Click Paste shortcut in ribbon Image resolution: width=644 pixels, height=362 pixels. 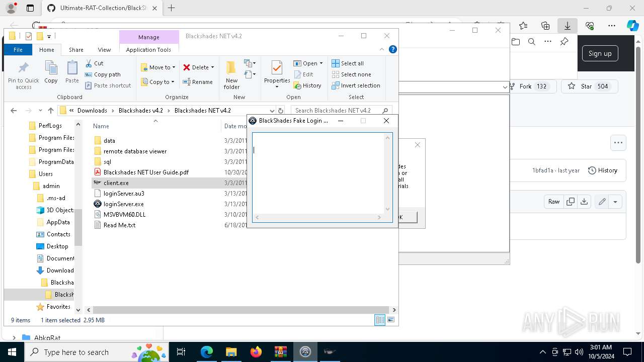[x=108, y=85]
